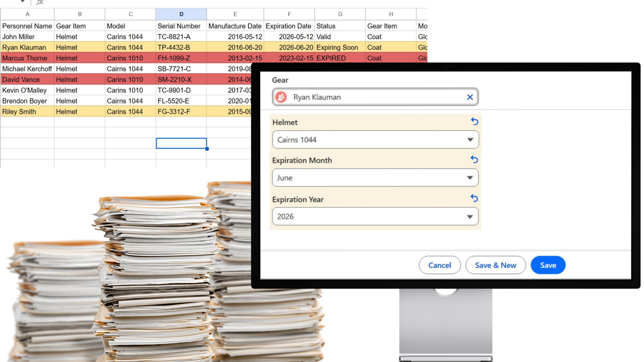Click the Expiring Soon status cell

[340, 47]
